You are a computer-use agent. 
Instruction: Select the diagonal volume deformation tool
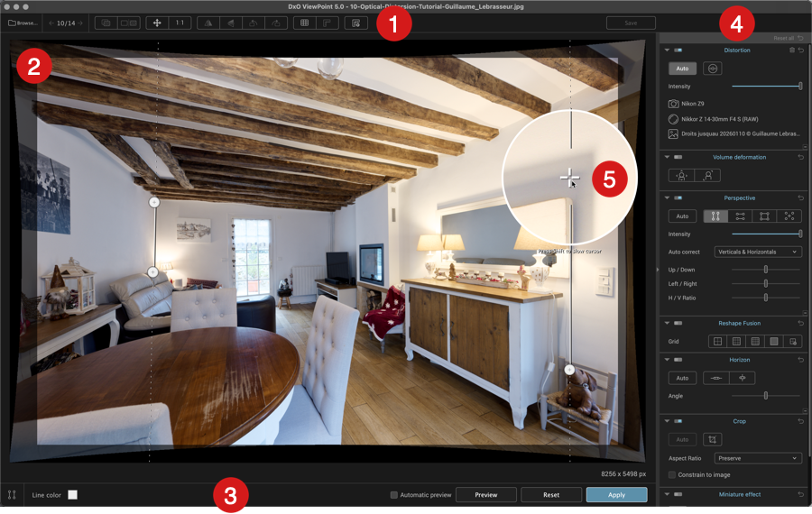pos(707,176)
